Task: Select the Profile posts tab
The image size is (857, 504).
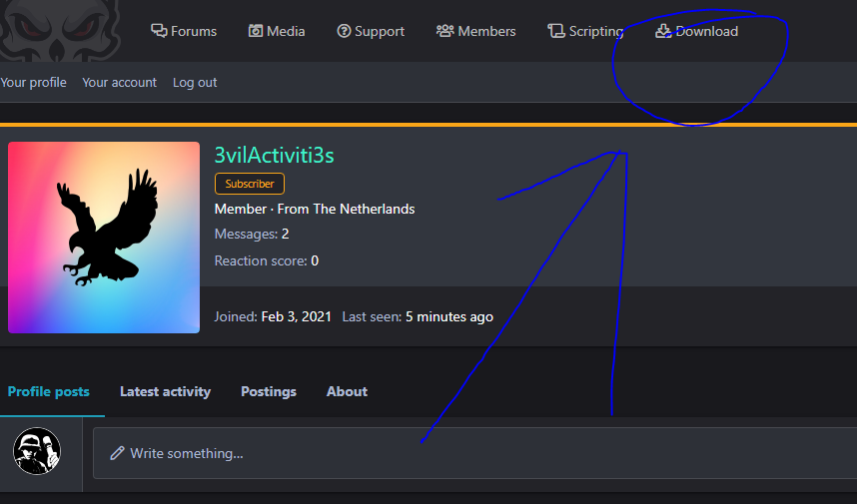Action: [49, 391]
